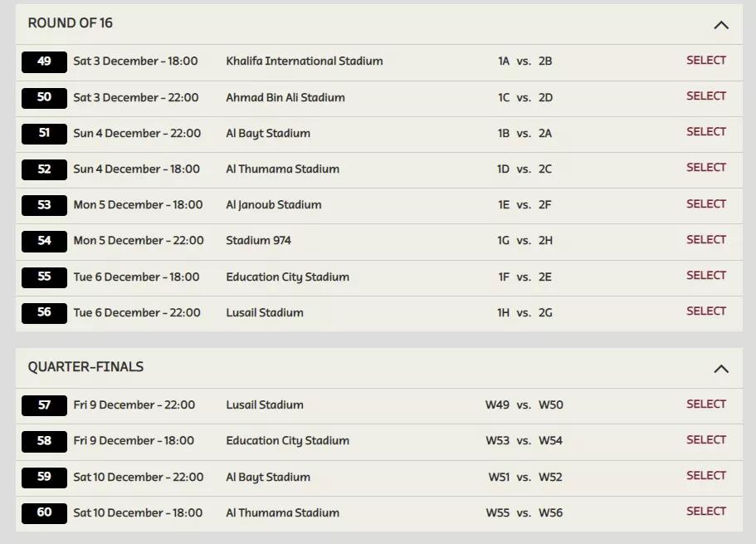756x544 pixels.
Task: Select match 53 at Al Janoub Stadium
Action: tap(705, 204)
